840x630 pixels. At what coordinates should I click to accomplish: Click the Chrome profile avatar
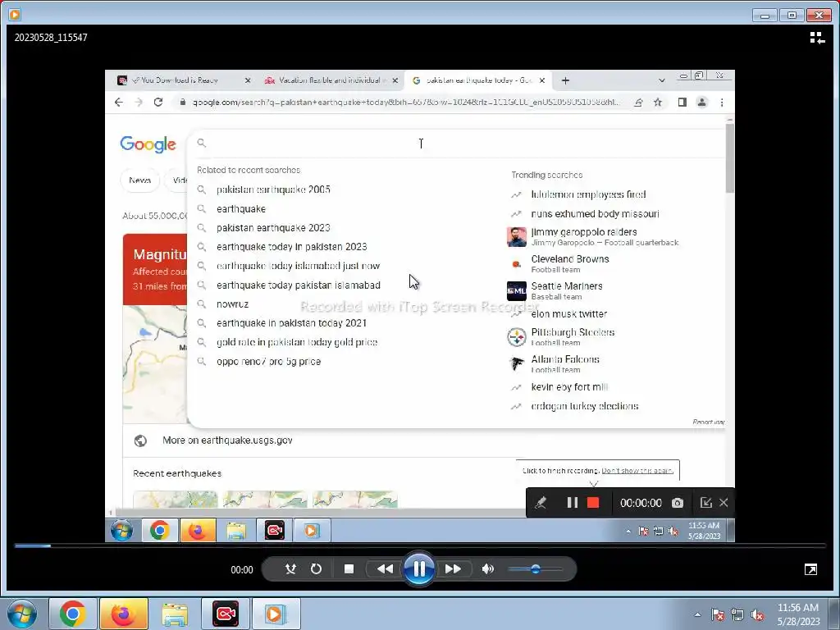coord(702,103)
